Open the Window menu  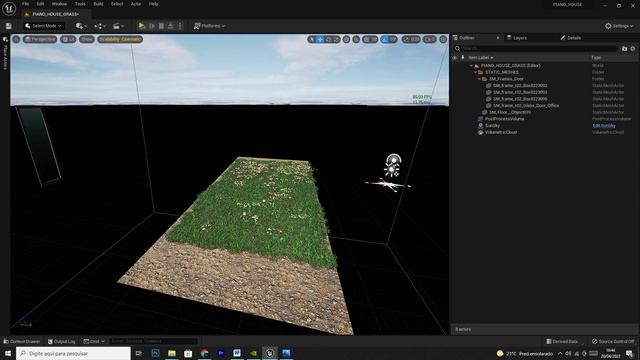[x=59, y=4]
